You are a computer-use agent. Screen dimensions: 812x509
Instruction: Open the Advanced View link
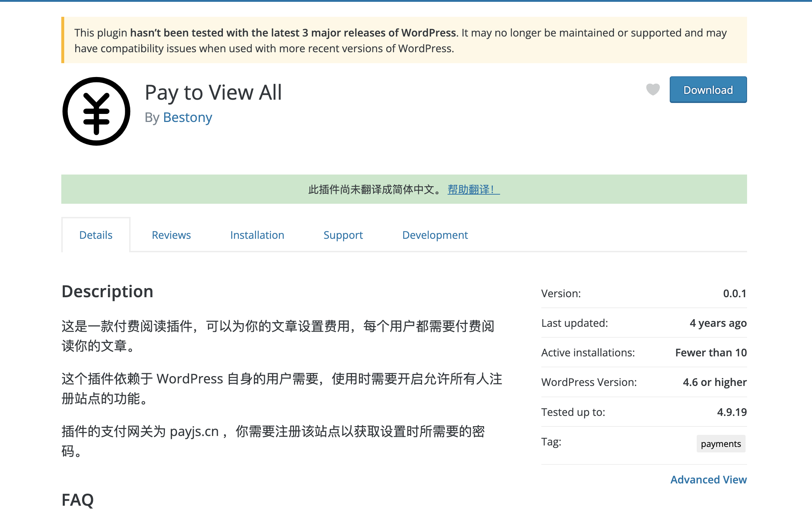708,479
